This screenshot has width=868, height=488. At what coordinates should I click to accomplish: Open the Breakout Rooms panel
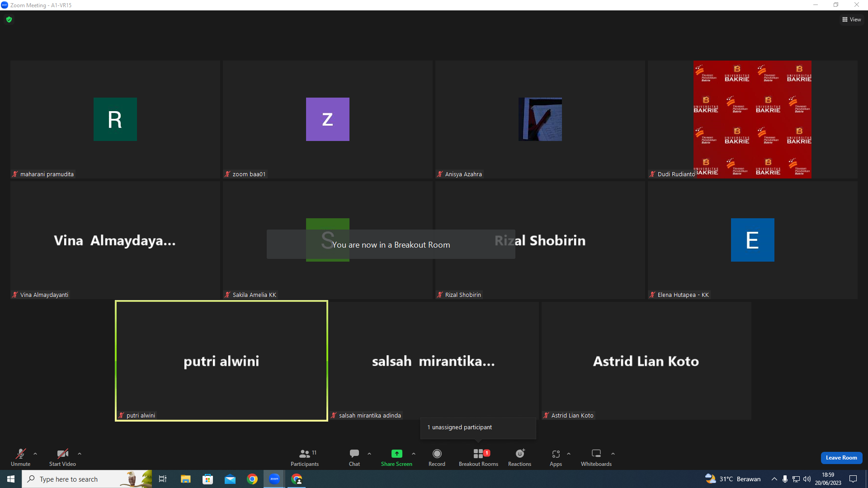[478, 457]
